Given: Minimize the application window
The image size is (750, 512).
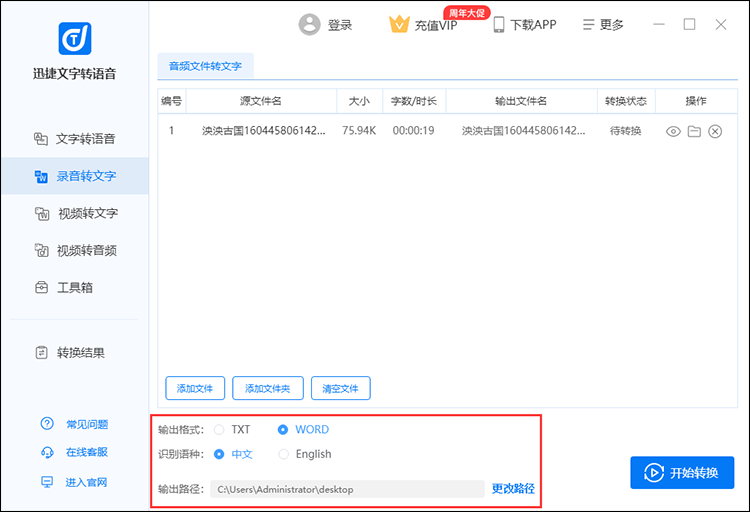Looking at the screenshot, I should point(659,24).
